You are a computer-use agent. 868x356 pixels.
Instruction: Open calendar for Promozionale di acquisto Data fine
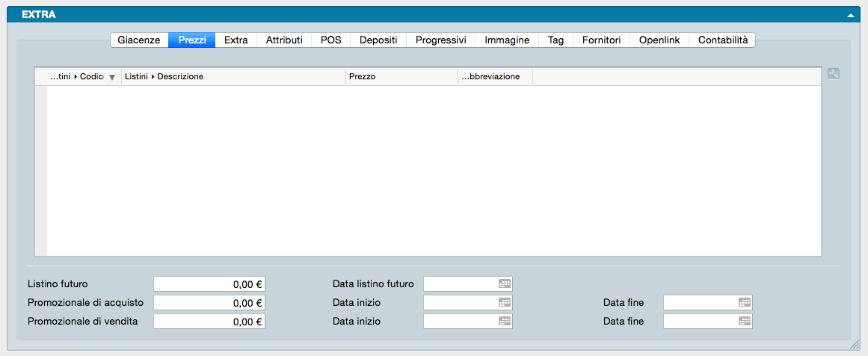coord(745,303)
